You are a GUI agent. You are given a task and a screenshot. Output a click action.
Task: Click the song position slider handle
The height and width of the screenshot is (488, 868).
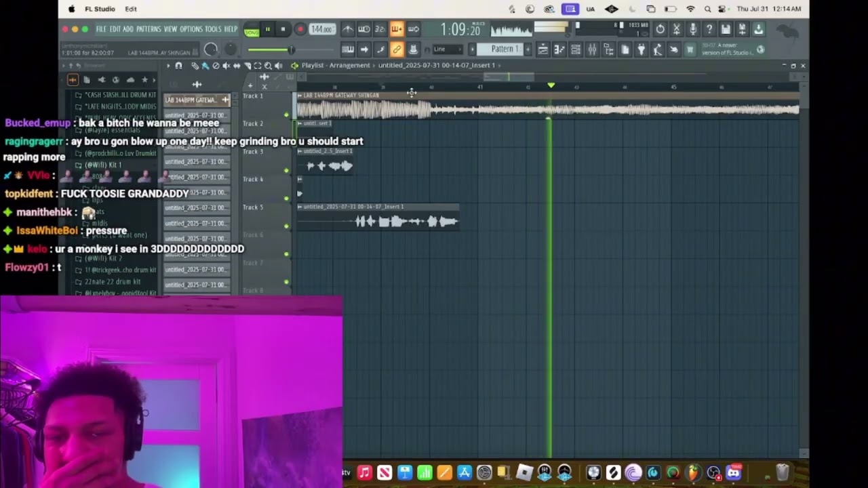click(291, 49)
